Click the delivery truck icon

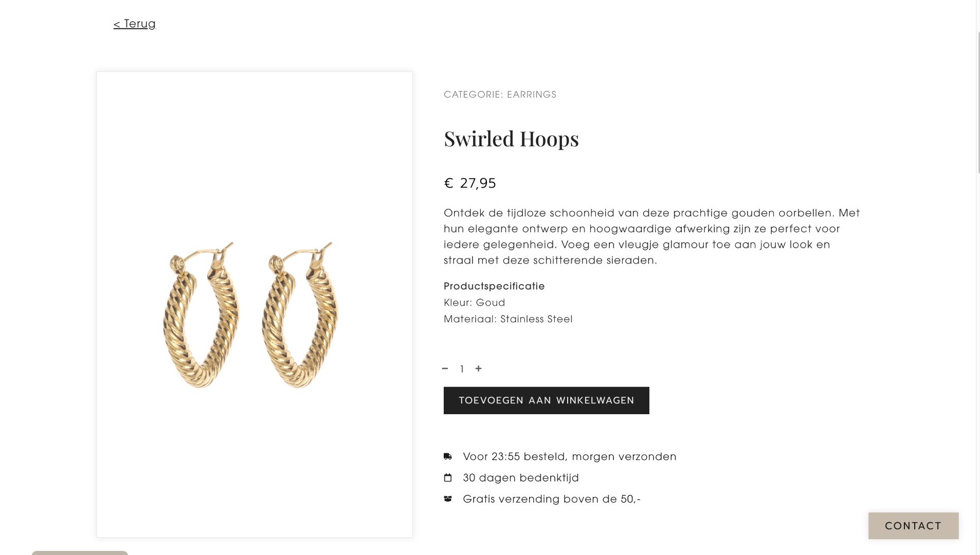pyautogui.click(x=448, y=456)
